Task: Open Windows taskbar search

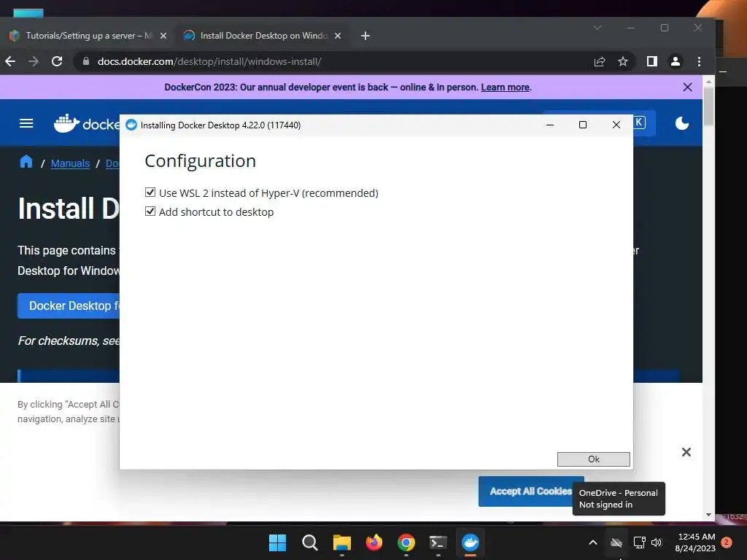Action: coord(309,542)
